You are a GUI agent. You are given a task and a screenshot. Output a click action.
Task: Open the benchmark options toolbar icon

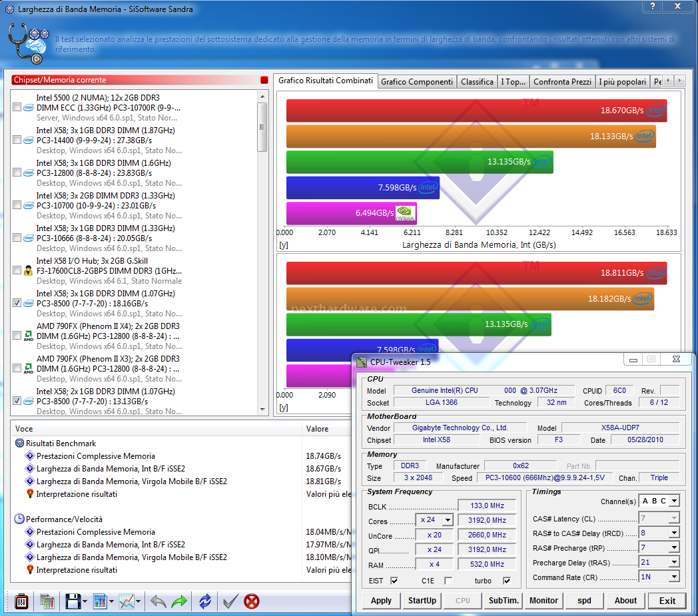point(21,602)
